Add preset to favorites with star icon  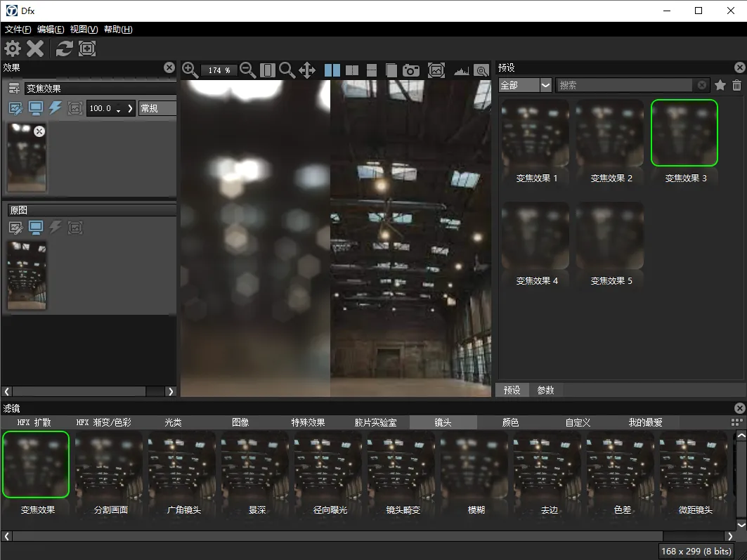coord(720,85)
